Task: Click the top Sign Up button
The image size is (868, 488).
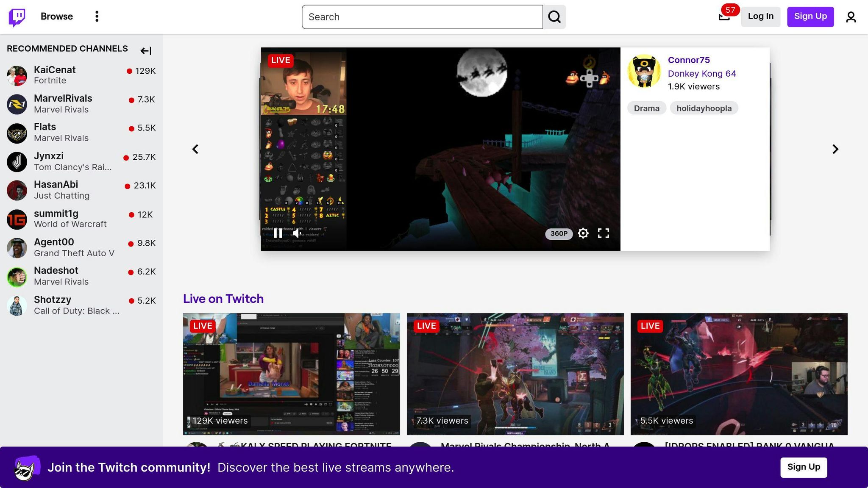Action: [x=810, y=17]
